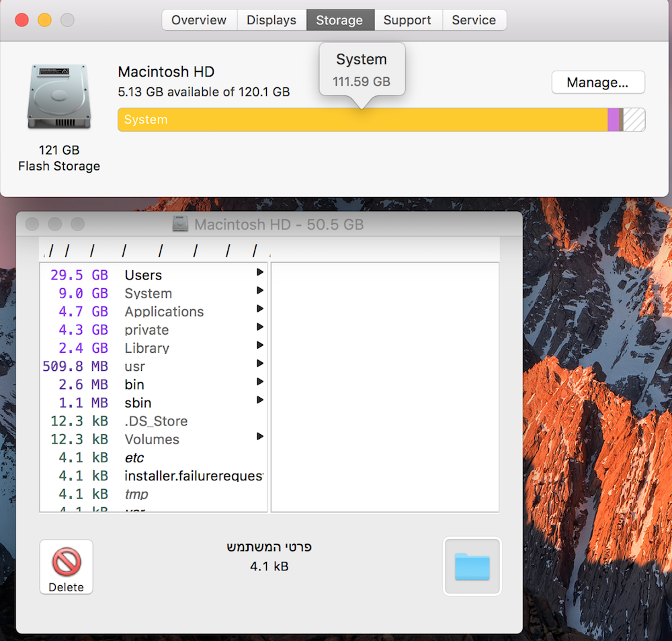
Task: Select the tmp row
Action: click(x=153, y=494)
